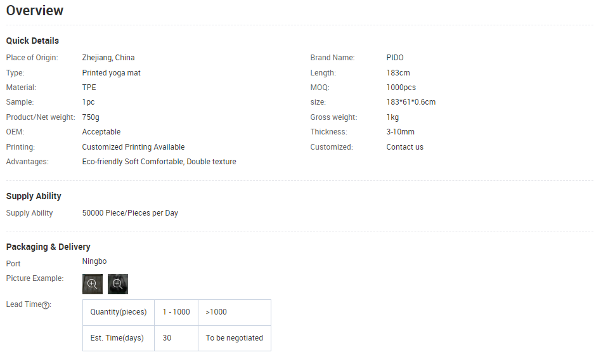The height and width of the screenshot is (364, 601).
Task: Select the 3-10mm thickness value
Action: 400,132
